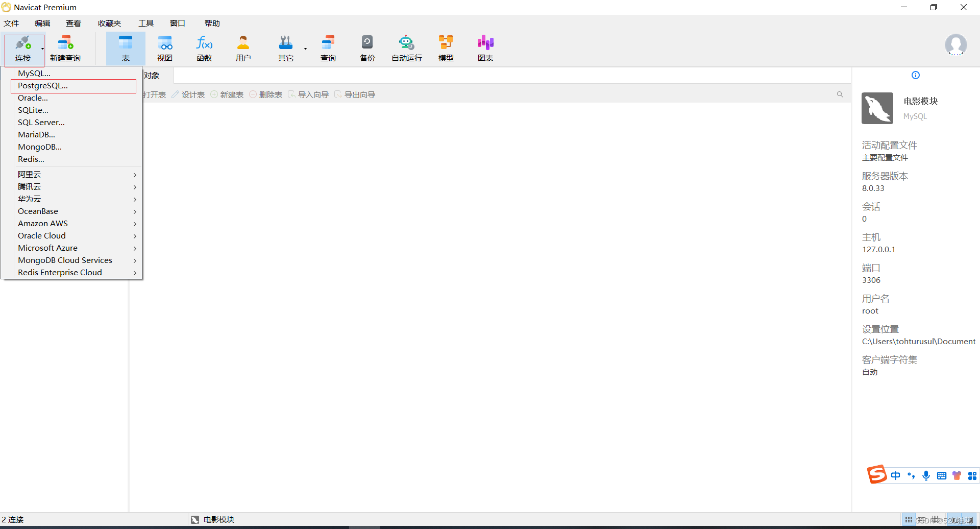Click the 2 连接 status bar entry
Screen dimensions: 980x529
pyautogui.click(x=13, y=520)
